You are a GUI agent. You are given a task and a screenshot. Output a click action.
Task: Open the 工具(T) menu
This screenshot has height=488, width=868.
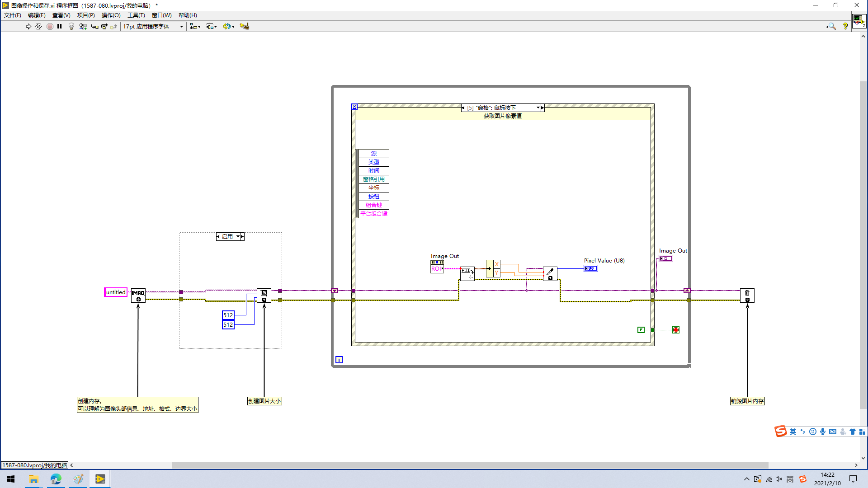click(x=136, y=15)
